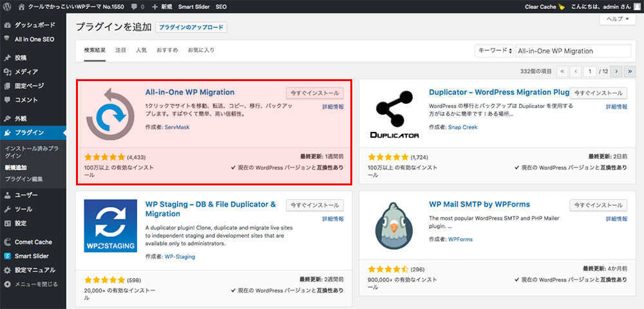Click the WordPress logo in admin bar
Viewport: 644px width, 309px height.
tap(7, 6)
